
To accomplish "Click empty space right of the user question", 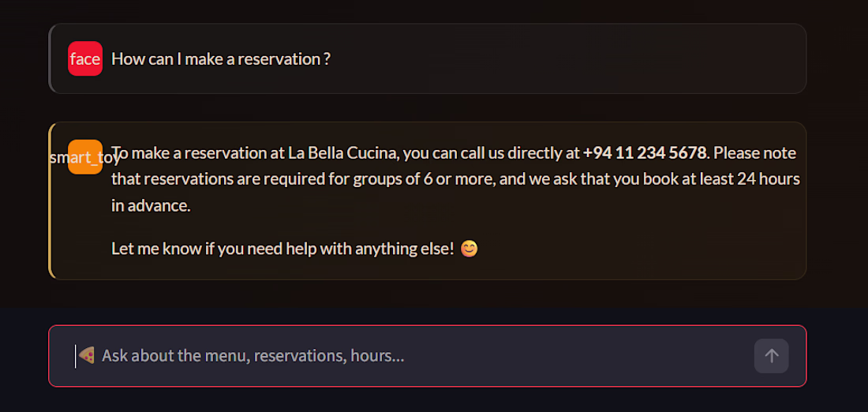I will (x=552, y=59).
